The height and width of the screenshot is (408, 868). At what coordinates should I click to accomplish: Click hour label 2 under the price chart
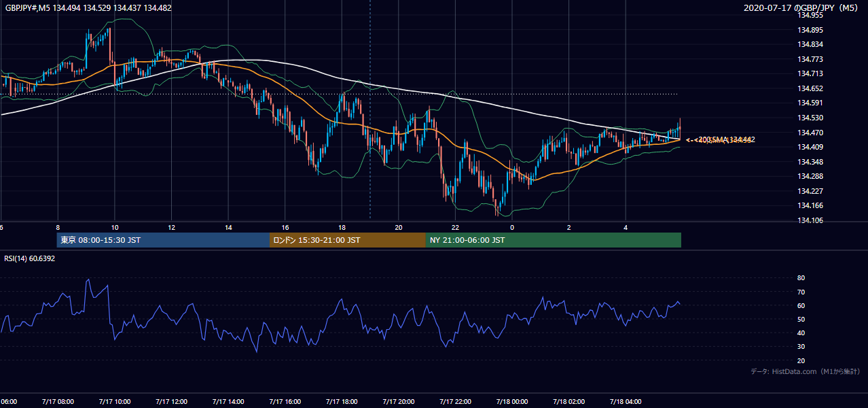(569, 228)
